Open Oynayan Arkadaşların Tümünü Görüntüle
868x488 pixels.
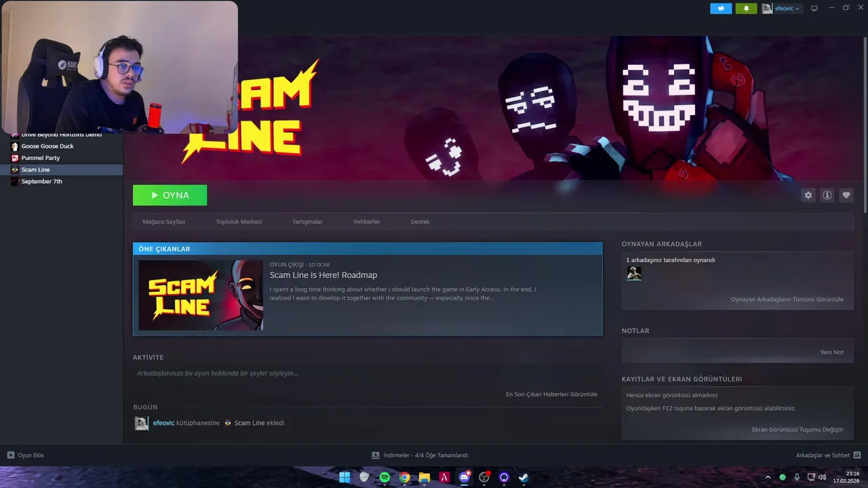click(787, 300)
